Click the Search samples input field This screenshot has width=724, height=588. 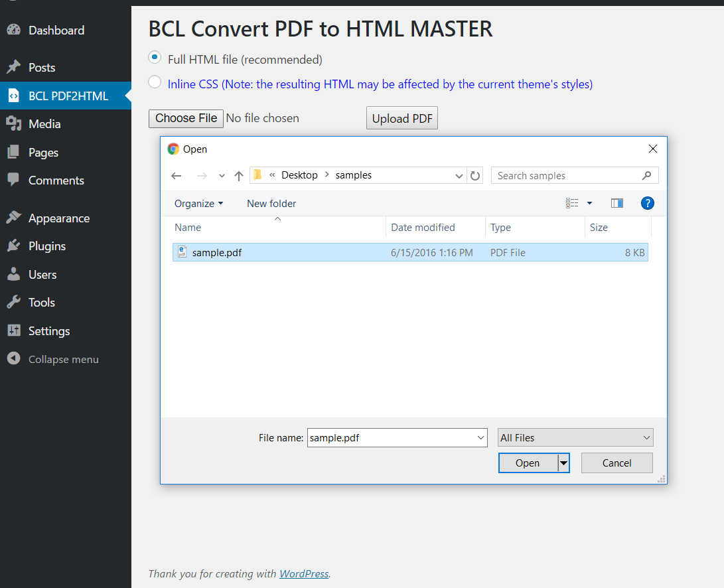567,176
